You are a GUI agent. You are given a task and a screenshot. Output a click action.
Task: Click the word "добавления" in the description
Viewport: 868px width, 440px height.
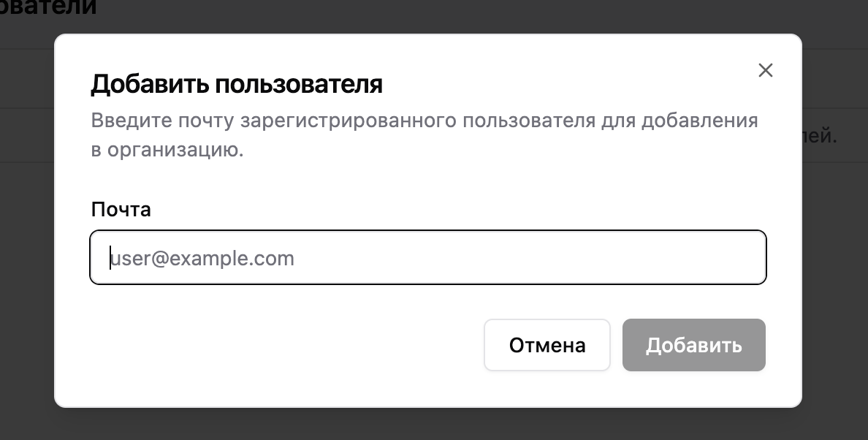699,120
